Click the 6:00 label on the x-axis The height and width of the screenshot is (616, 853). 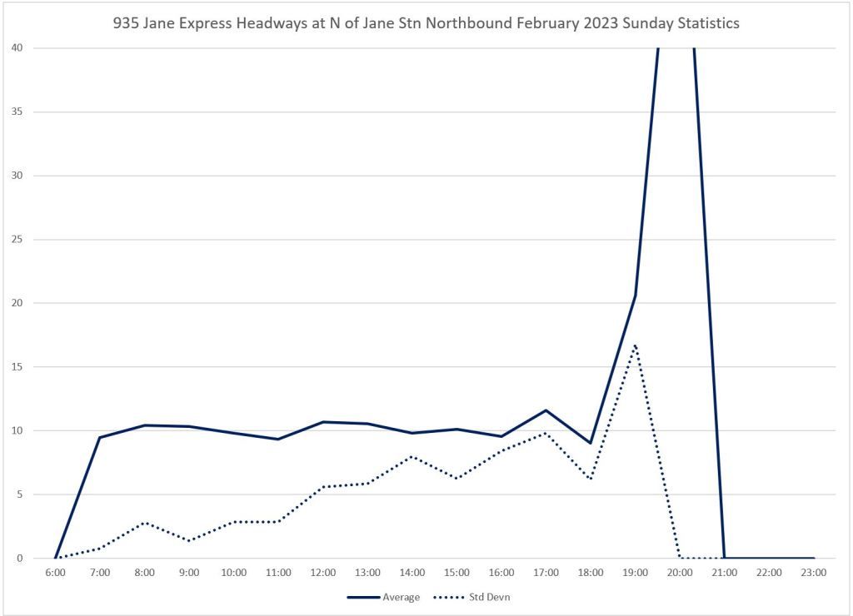55,573
